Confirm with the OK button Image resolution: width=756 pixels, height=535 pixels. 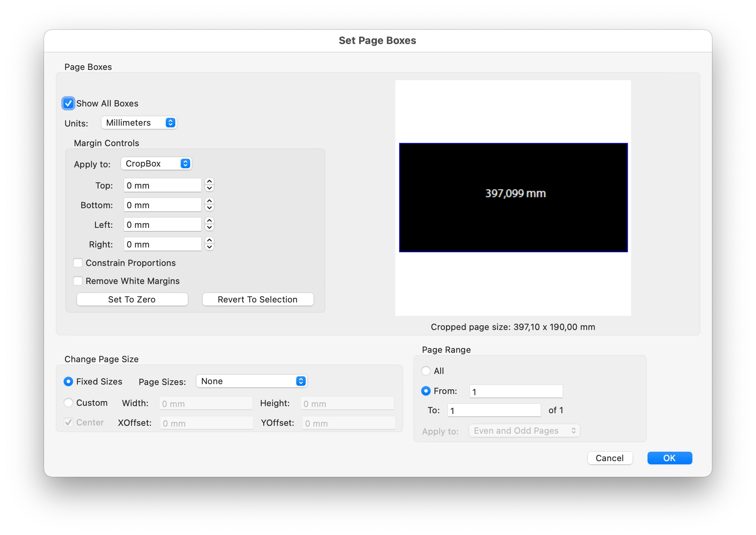point(670,458)
